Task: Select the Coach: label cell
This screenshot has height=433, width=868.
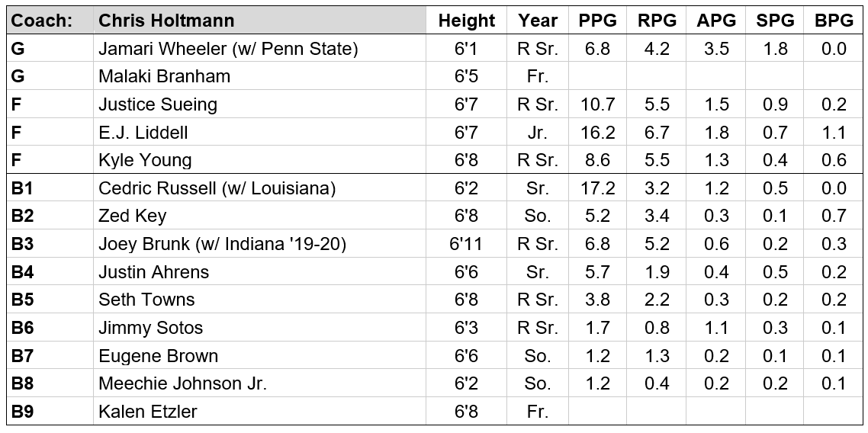Action: click(x=50, y=21)
